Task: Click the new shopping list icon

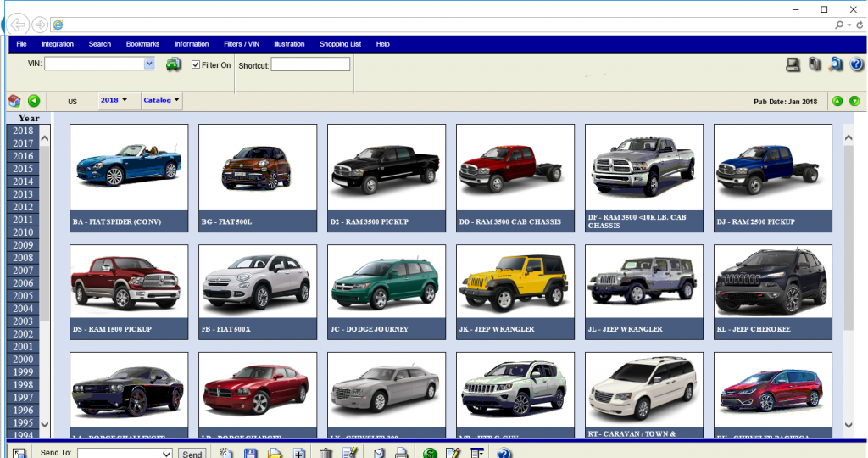Action: click(x=225, y=453)
